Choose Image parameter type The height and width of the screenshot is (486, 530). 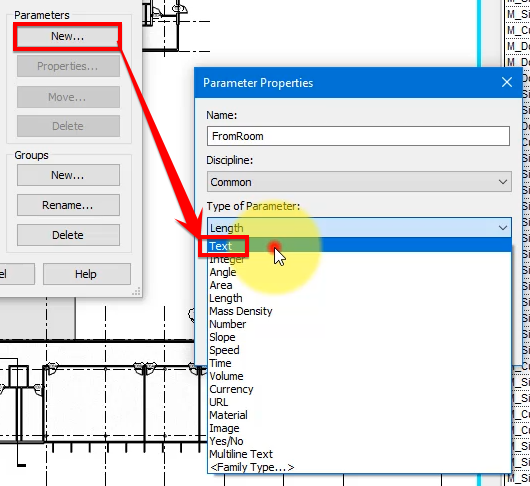point(359,428)
